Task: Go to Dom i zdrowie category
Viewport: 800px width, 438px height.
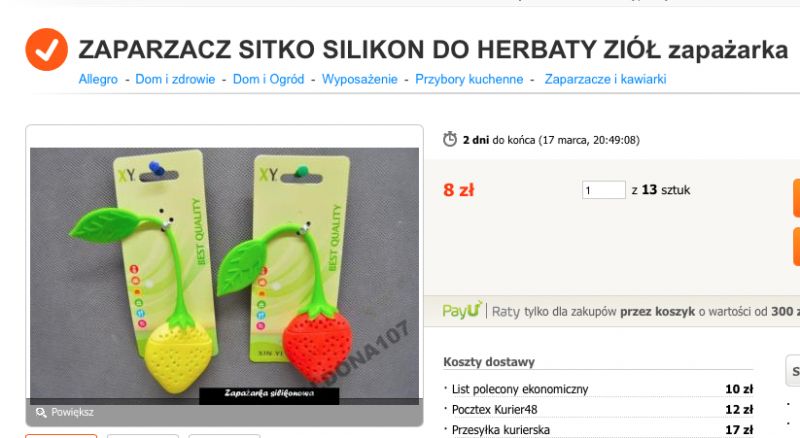Action: click(x=175, y=79)
